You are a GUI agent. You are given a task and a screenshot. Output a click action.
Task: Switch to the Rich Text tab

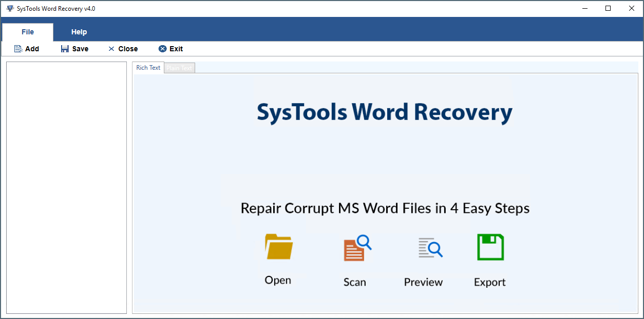point(148,67)
